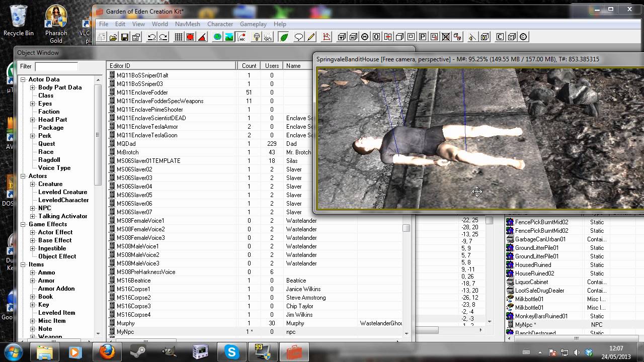Toggle Snap to Angle red grid button
This screenshot has width=644, height=362.
190,37
